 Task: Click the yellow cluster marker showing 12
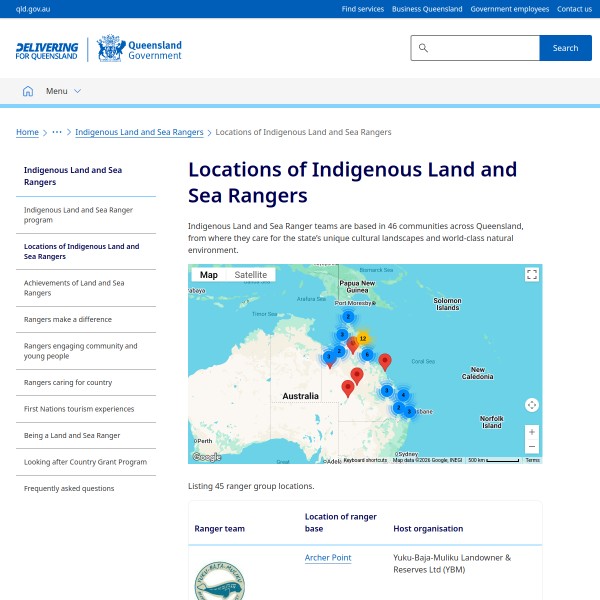point(362,339)
